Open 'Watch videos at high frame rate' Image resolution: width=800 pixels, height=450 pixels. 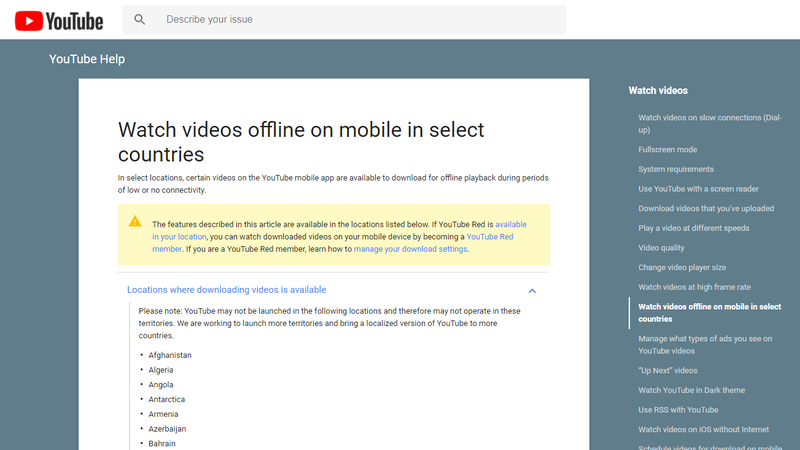[x=694, y=287]
